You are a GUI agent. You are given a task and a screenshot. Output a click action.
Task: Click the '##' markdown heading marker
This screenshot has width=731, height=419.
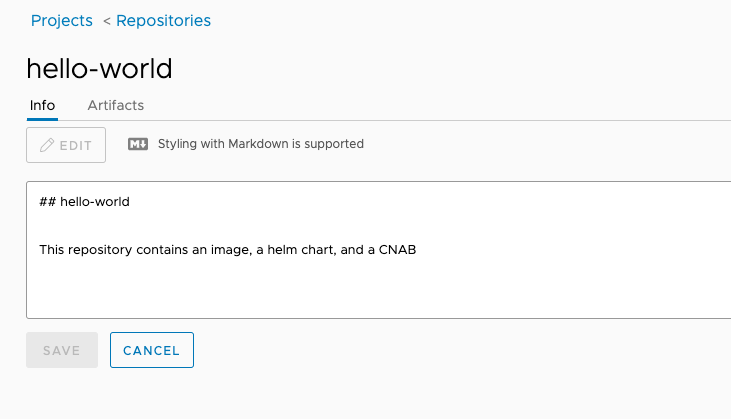click(47, 202)
